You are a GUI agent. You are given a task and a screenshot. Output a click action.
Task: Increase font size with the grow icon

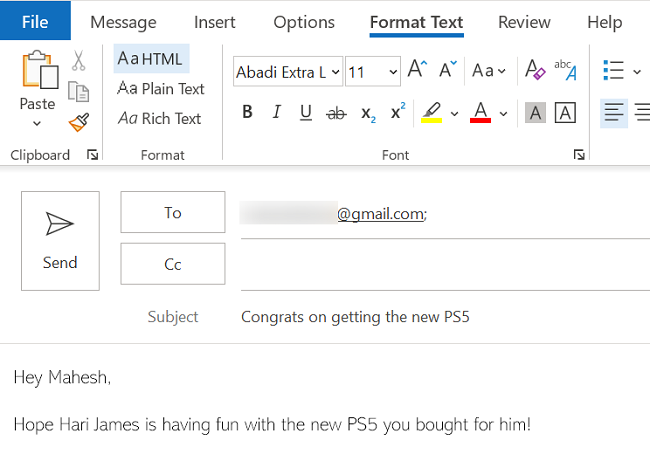click(417, 70)
